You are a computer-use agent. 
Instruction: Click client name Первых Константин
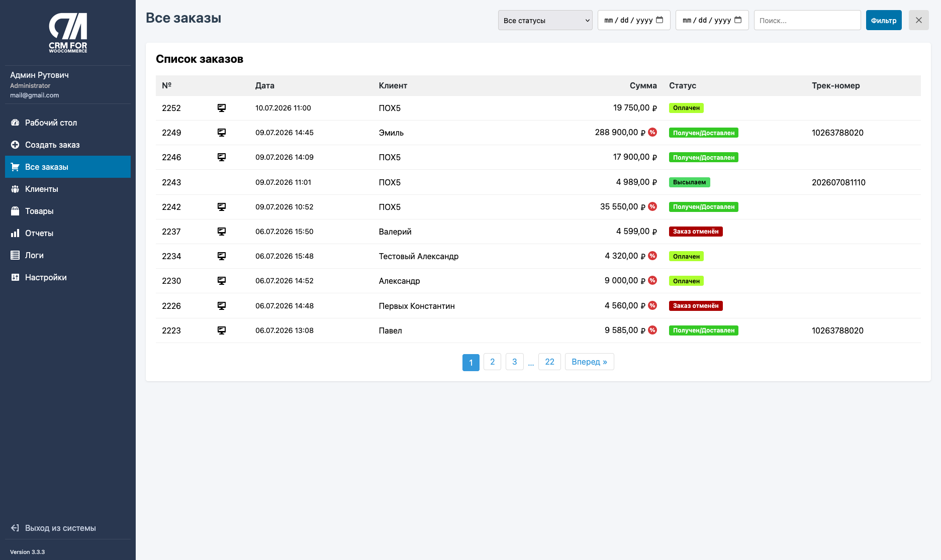coord(417,306)
